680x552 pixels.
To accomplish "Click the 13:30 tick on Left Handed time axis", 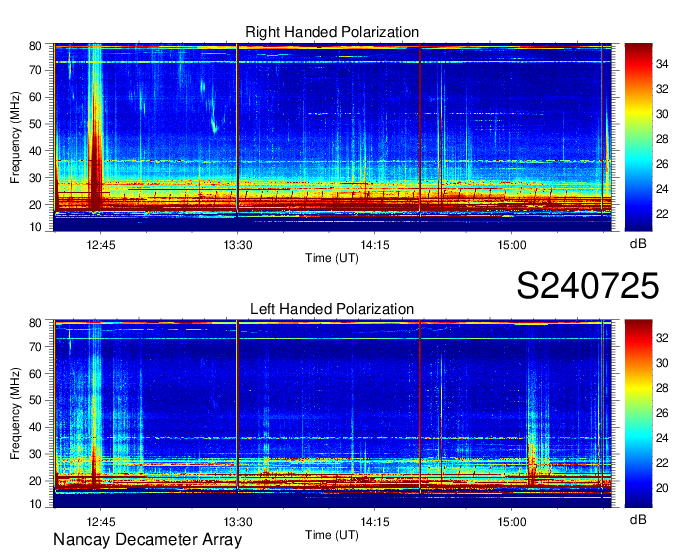I will (238, 522).
